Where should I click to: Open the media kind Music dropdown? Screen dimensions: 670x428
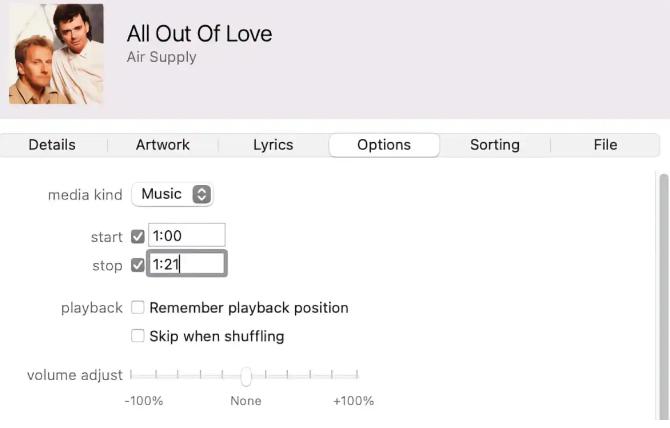(x=172, y=194)
